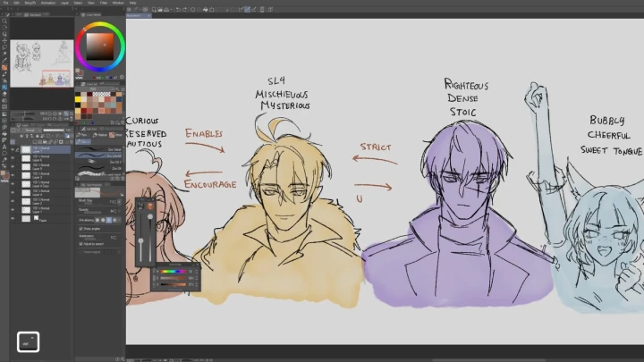Open the File menu

(5, 3)
